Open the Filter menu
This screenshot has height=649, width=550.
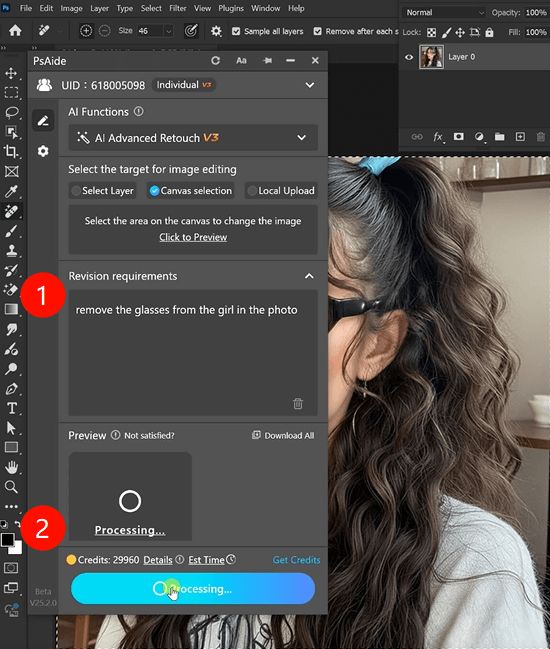tap(178, 8)
